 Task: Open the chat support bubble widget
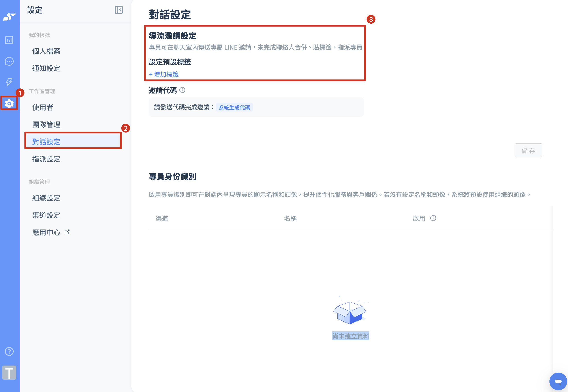coord(558,381)
